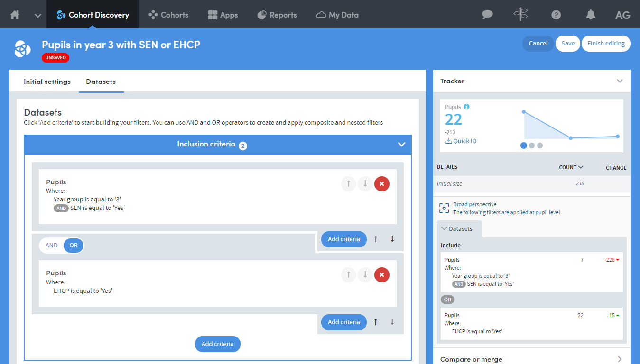Show the second tracker chart page dot
This screenshot has height=364, width=640.
click(x=532, y=146)
